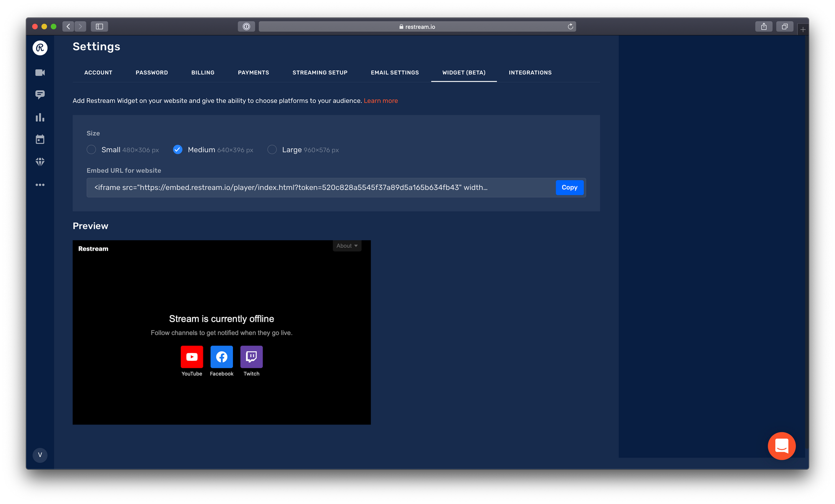Switch to the Streaming Setup tab

point(320,73)
